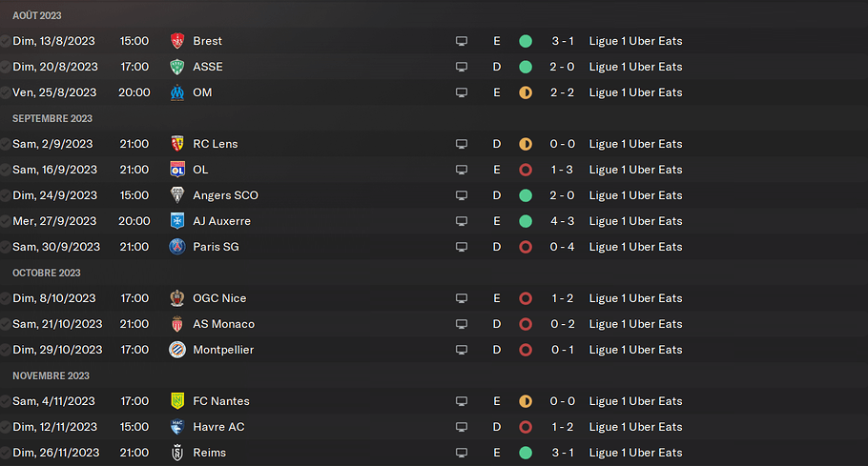
Task: Click the TV icon on the OL match
Action: pyautogui.click(x=462, y=170)
